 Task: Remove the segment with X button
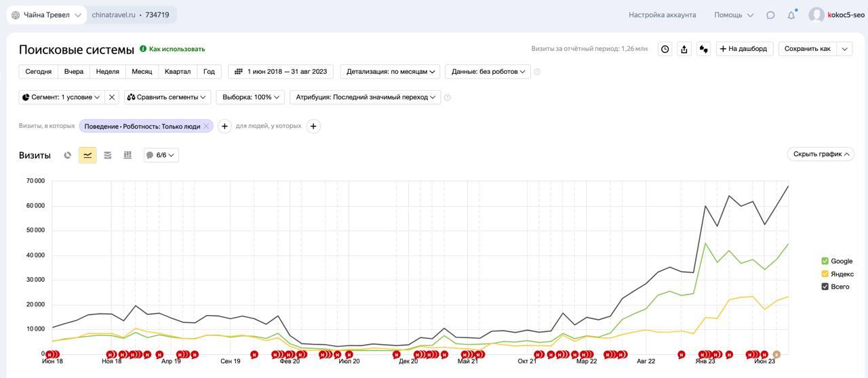click(112, 97)
